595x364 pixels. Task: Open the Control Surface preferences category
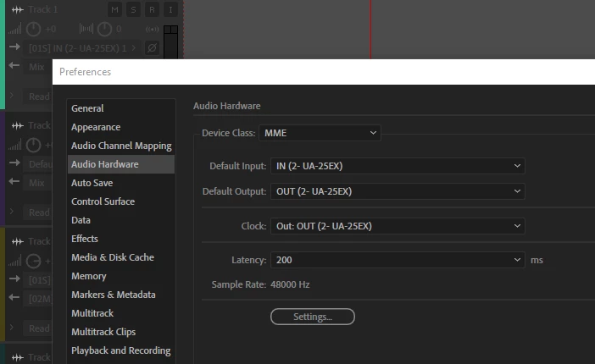click(x=121, y=201)
